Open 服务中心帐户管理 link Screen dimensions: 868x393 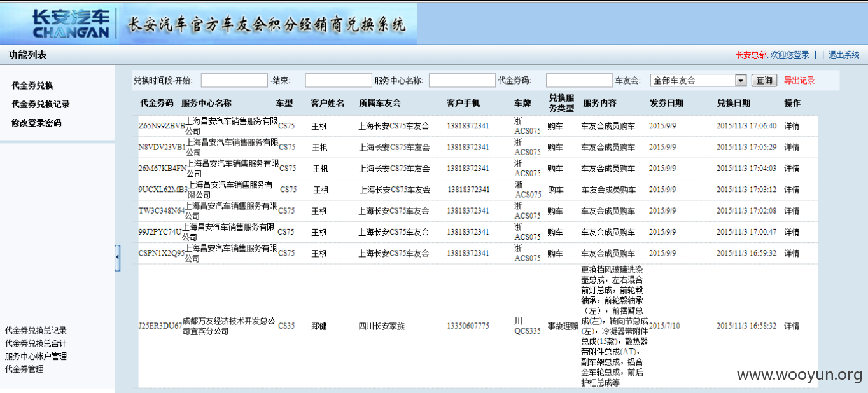[x=36, y=356]
